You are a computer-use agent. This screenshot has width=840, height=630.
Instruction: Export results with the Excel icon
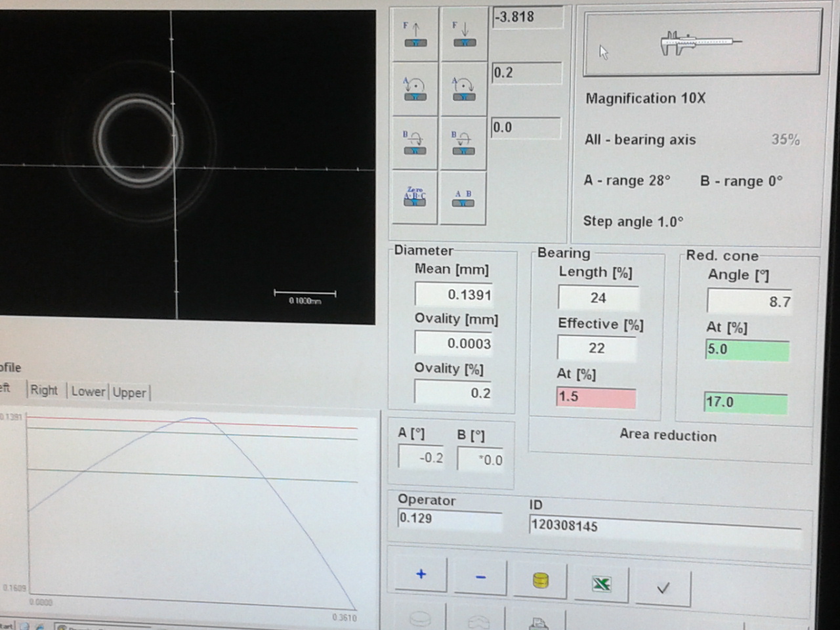click(601, 583)
